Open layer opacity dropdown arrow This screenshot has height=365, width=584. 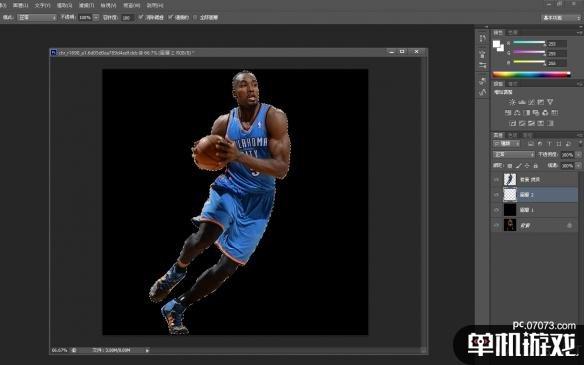coord(578,155)
